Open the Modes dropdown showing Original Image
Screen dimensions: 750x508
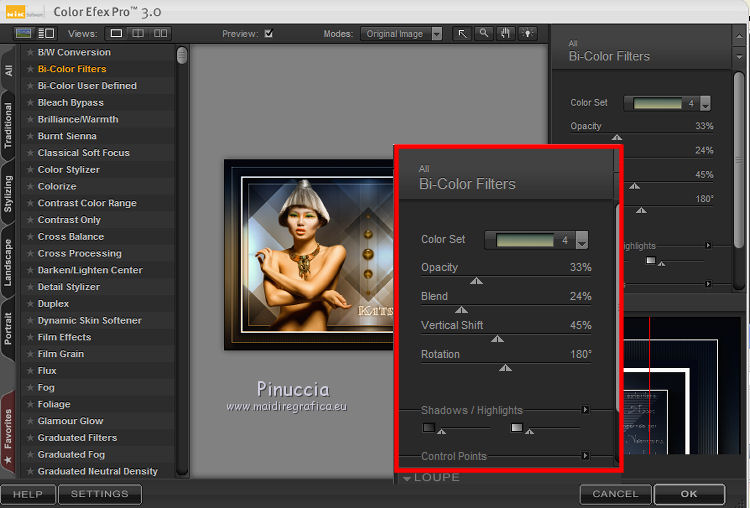pos(401,33)
